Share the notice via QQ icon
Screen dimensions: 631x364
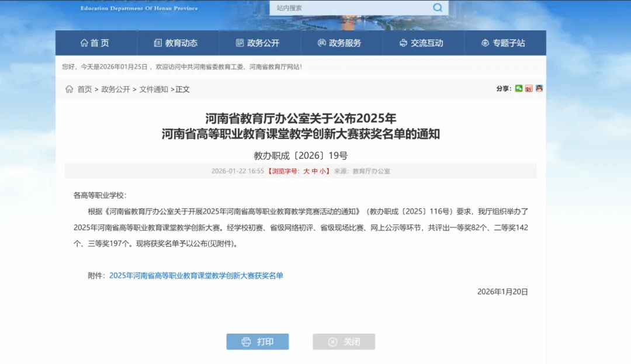pyautogui.click(x=539, y=89)
